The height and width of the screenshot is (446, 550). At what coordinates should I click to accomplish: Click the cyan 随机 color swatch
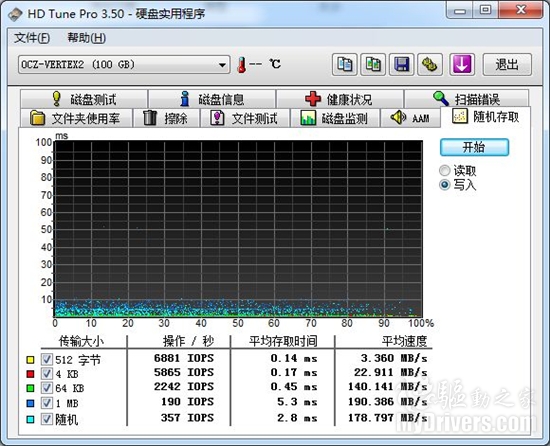pos(31,419)
